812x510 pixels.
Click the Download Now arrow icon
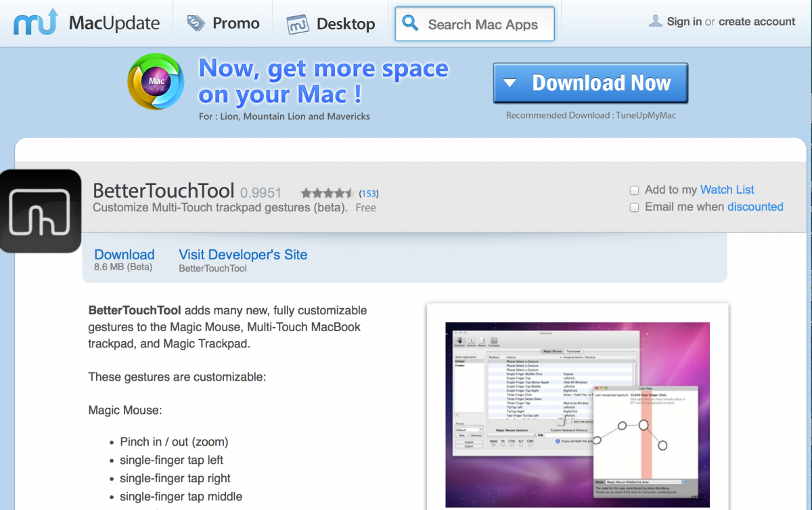[x=510, y=83]
